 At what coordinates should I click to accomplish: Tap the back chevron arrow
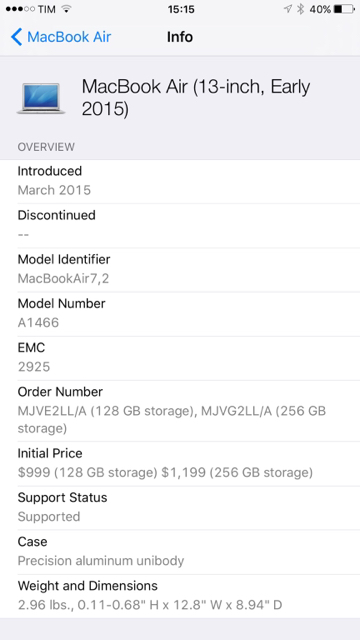(x=16, y=37)
